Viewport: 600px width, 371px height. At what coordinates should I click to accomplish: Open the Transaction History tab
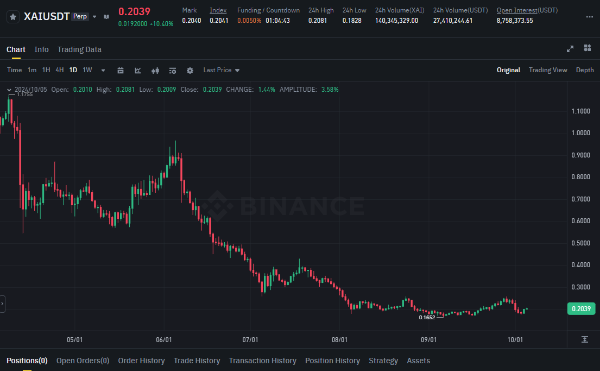[x=262, y=361]
